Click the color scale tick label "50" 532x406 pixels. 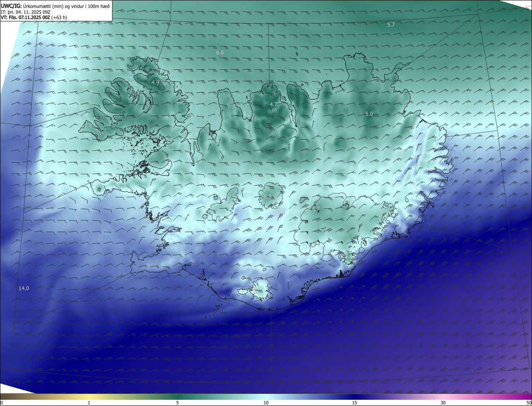[529, 403]
